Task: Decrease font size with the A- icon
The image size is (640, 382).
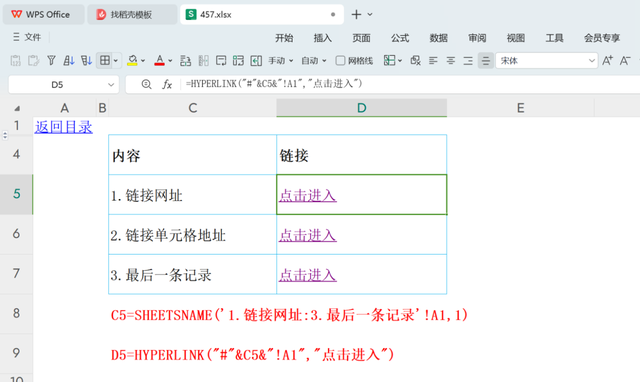Action: pos(625,61)
